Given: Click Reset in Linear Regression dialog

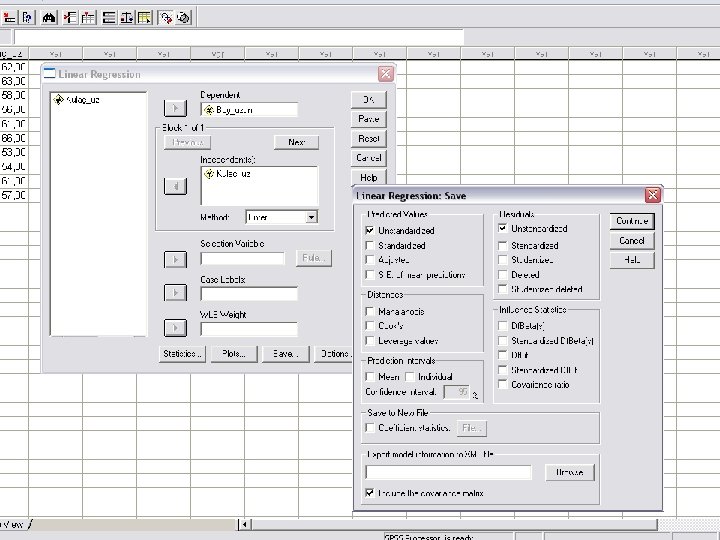Looking at the screenshot, I should point(369,138).
